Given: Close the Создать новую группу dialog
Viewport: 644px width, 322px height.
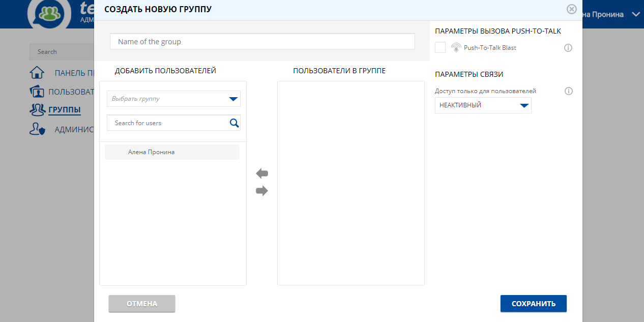Looking at the screenshot, I should coord(572,9).
